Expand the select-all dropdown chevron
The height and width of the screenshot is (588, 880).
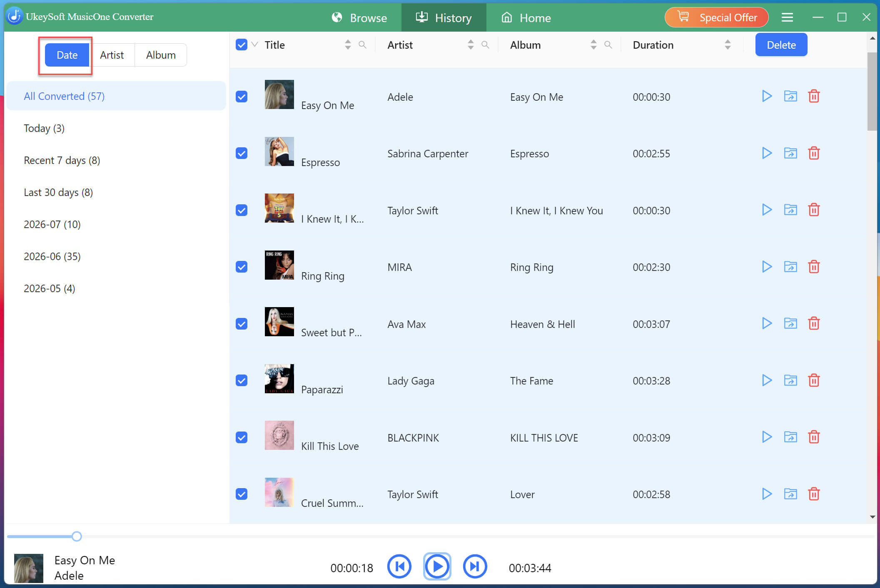pyautogui.click(x=255, y=45)
